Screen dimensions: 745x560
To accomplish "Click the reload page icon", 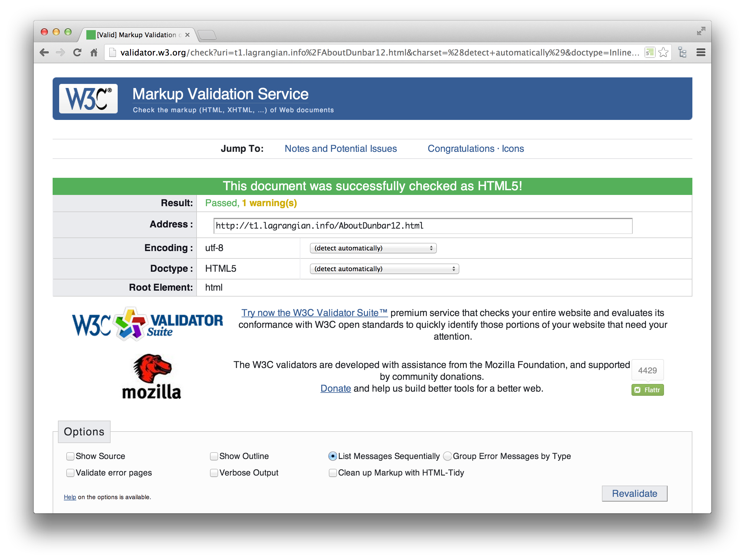I will tap(77, 53).
